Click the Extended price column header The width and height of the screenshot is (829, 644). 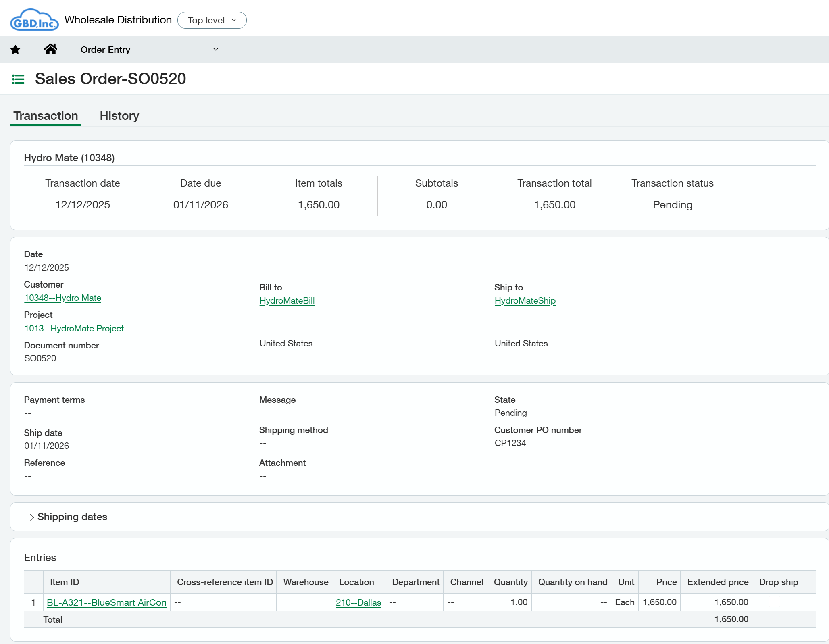click(x=717, y=582)
